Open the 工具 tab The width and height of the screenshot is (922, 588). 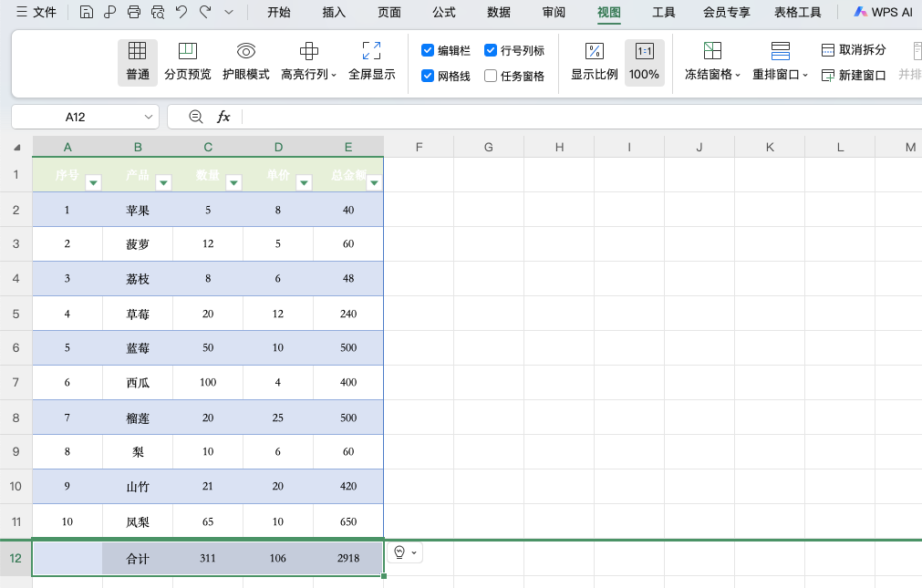(664, 12)
